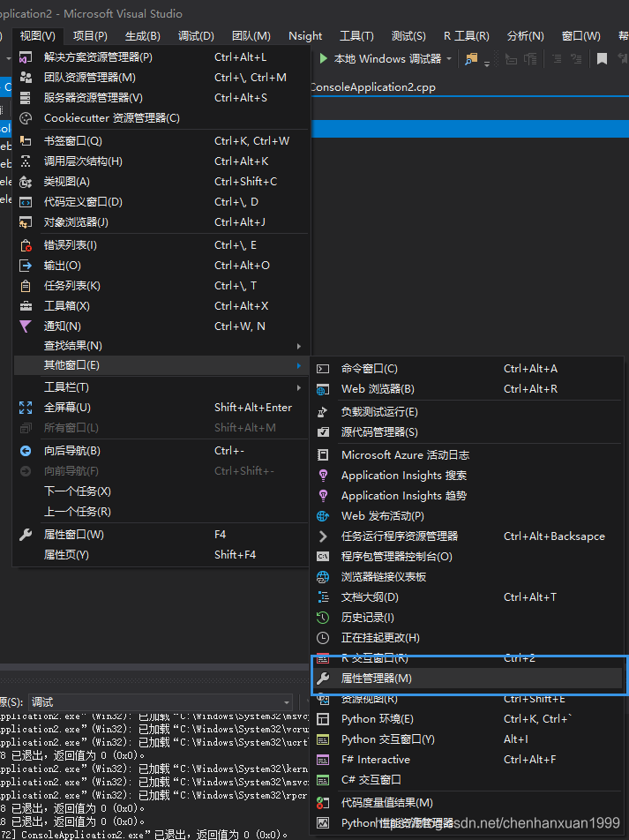Click the Team Explorer people icon
629x840 pixels.
26,78
